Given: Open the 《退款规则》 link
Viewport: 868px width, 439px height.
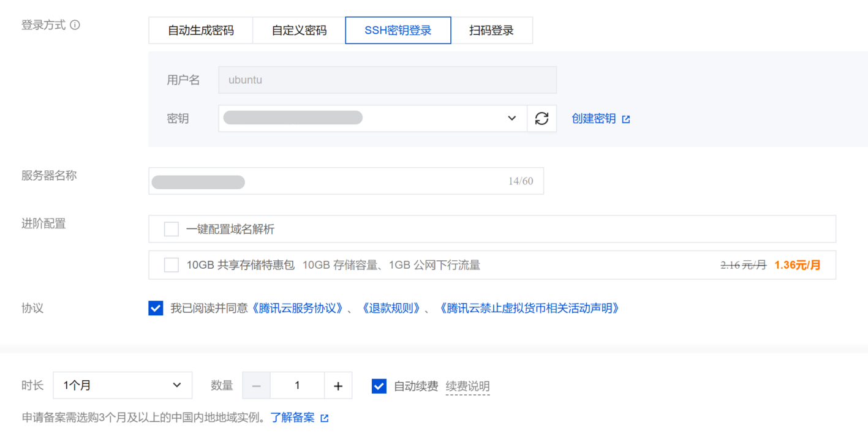Looking at the screenshot, I should click(x=391, y=308).
